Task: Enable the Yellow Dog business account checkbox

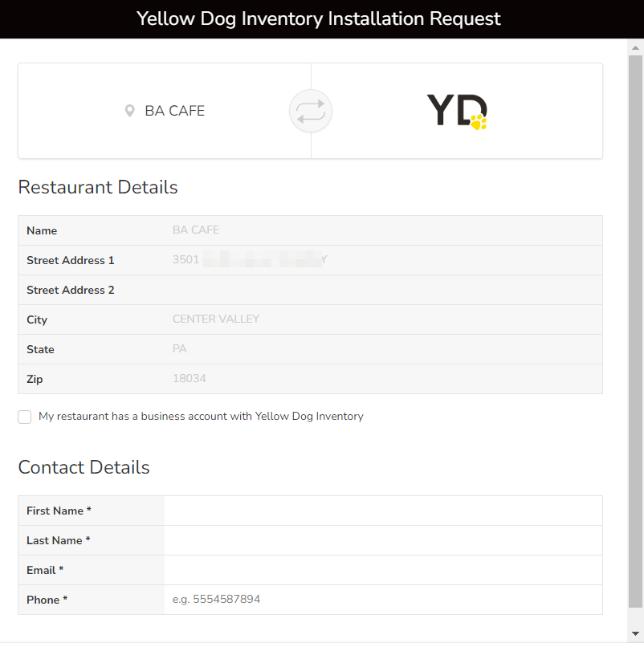Action: (25, 417)
